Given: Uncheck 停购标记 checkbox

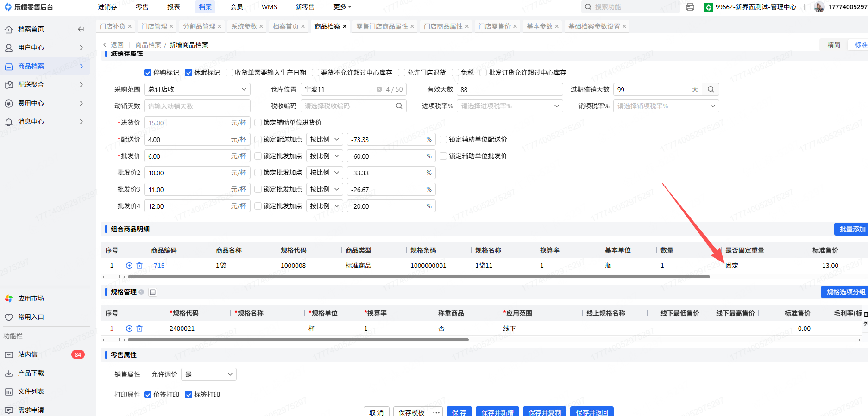Looking at the screenshot, I should click(x=148, y=73).
